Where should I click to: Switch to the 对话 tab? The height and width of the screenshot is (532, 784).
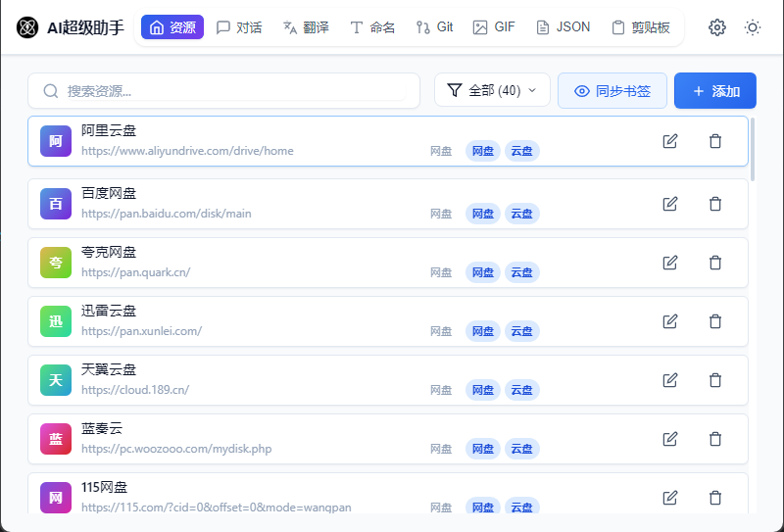click(x=239, y=27)
